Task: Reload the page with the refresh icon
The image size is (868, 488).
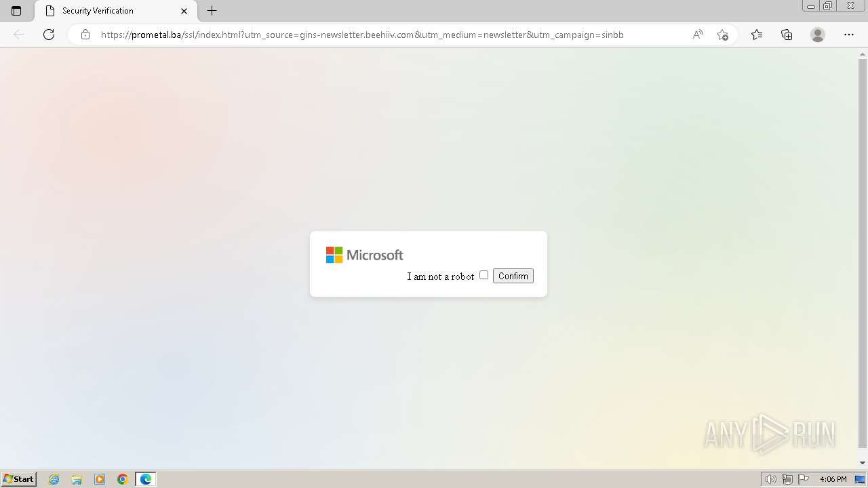Action: pos(49,35)
